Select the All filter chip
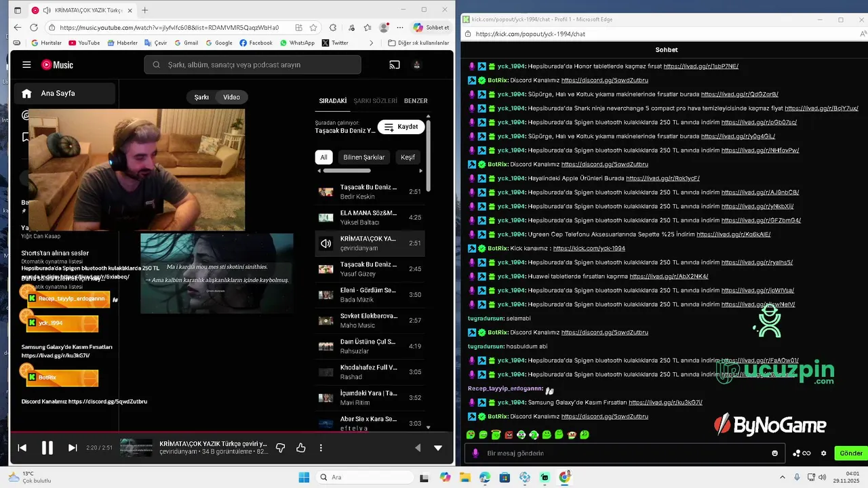The image size is (868, 488). click(323, 157)
